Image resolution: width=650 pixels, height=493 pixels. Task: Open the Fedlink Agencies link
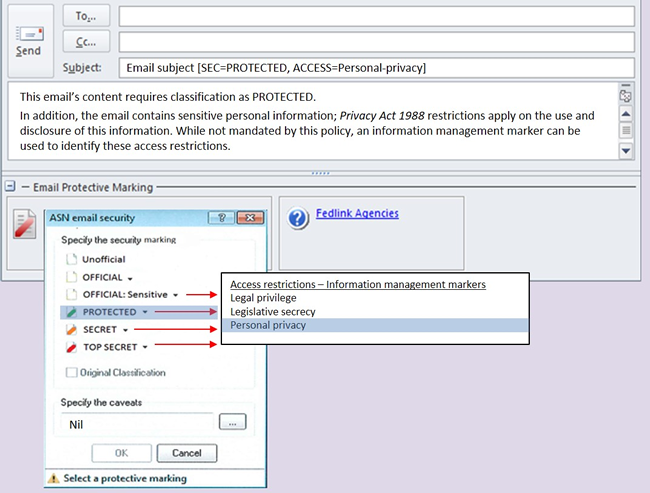click(357, 213)
